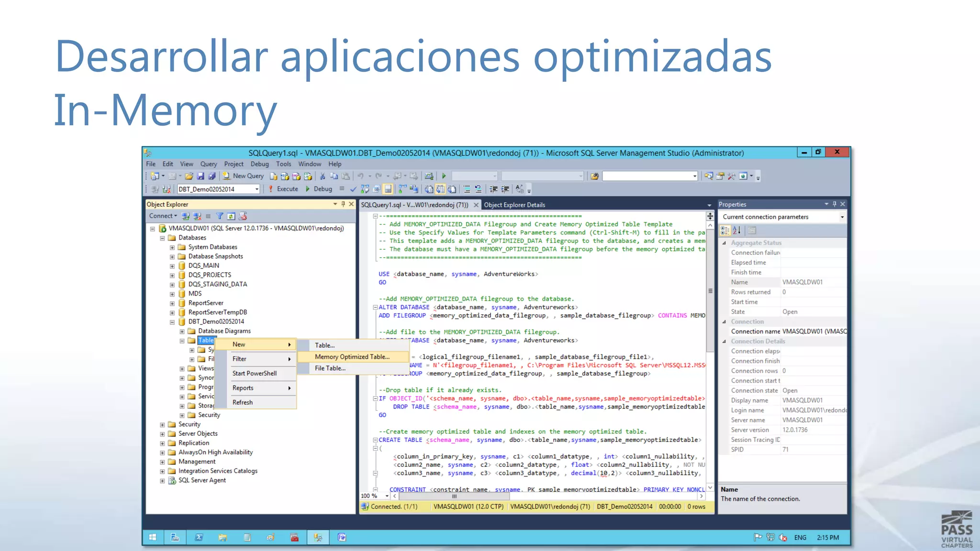This screenshot has width=980, height=551.
Task: Open the Tools menu
Action: pyautogui.click(x=283, y=164)
